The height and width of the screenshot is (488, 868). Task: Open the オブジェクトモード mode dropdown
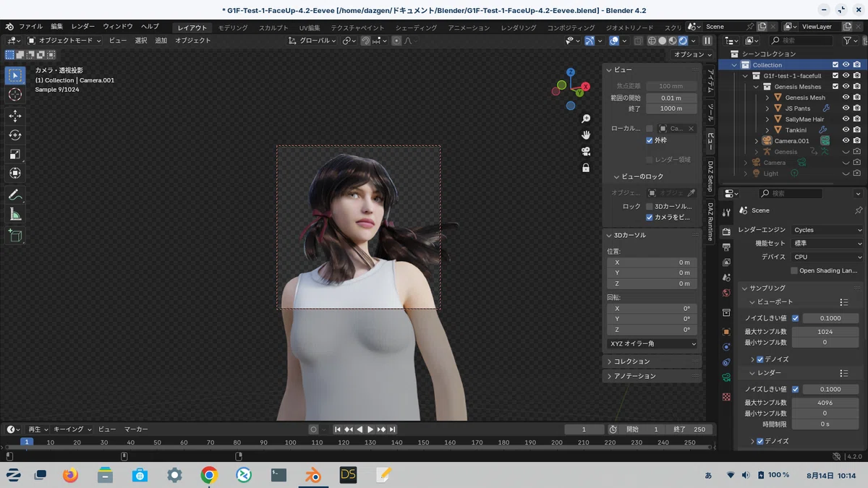click(x=65, y=40)
